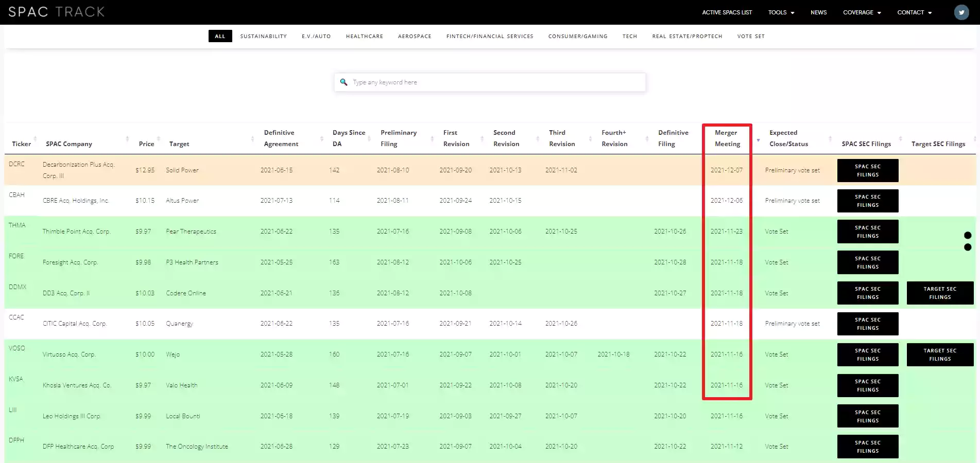Open SPAC SEC Filings for DDMX
This screenshot has height=463, width=980.
[x=868, y=293]
